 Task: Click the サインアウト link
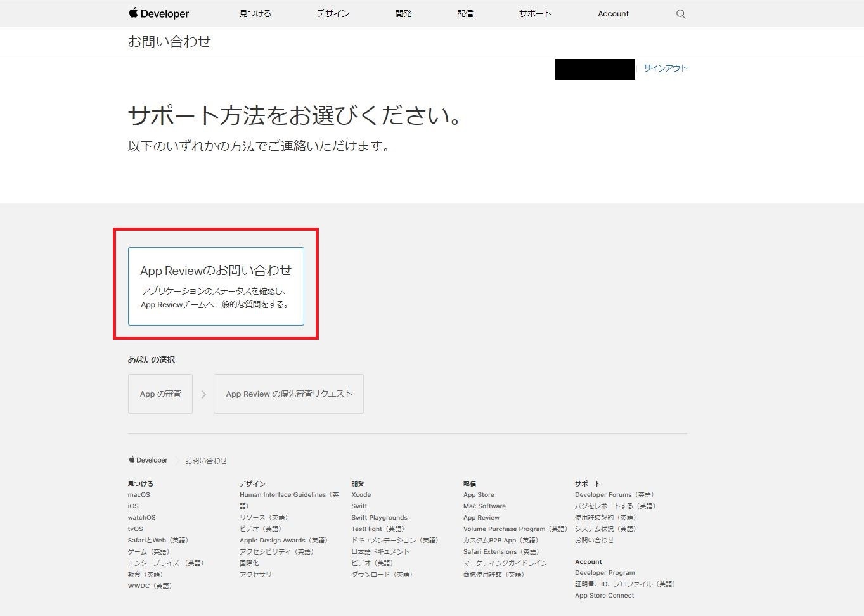coord(665,68)
